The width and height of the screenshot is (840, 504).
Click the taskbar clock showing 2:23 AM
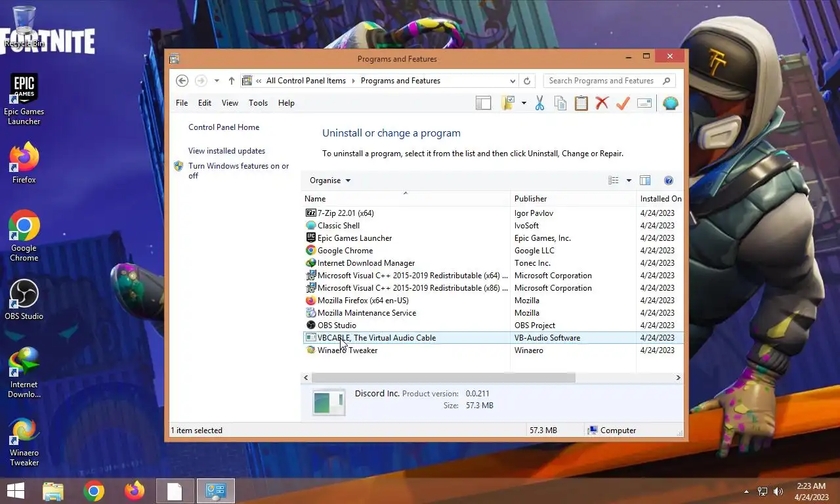811,492
